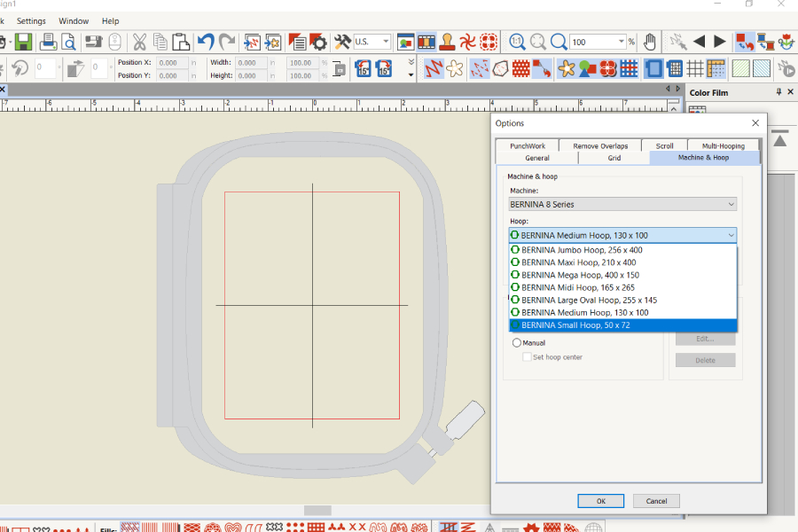
Task: Click the green Save icon
Action: (23, 42)
